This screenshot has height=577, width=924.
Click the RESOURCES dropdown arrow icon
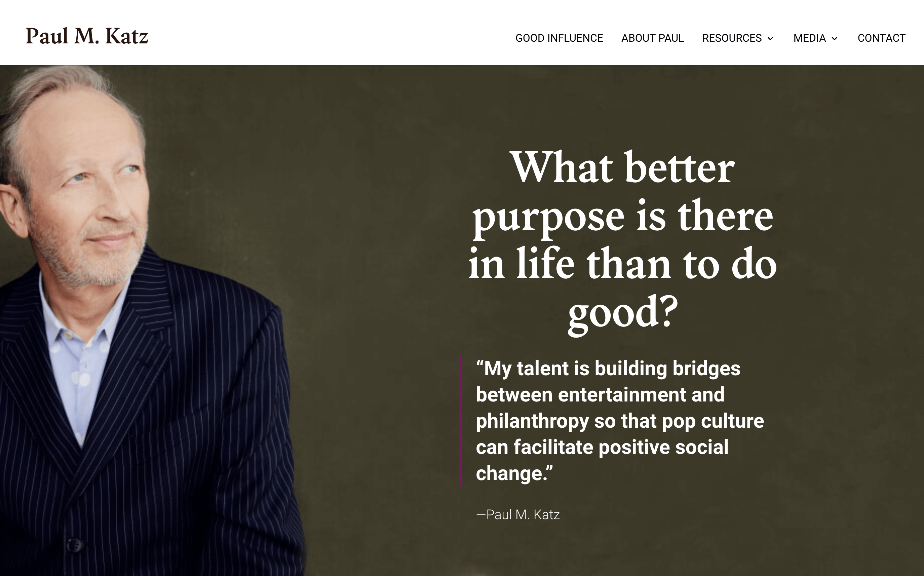[x=771, y=38]
